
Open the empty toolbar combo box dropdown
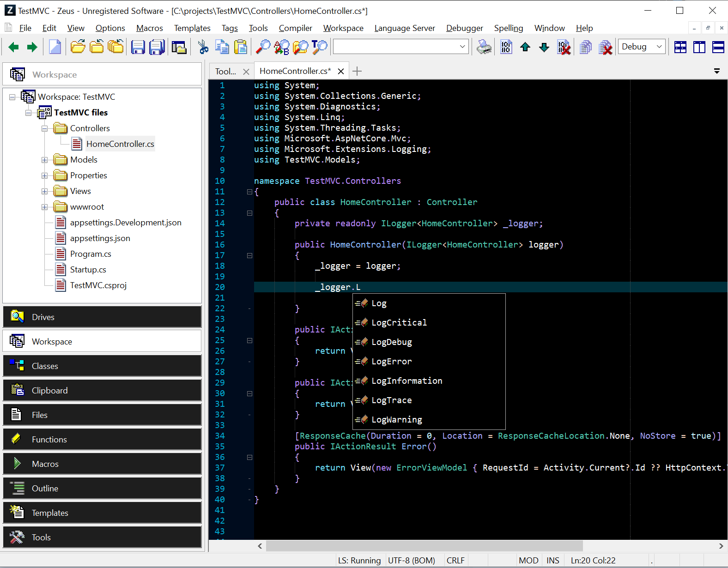pos(462,47)
